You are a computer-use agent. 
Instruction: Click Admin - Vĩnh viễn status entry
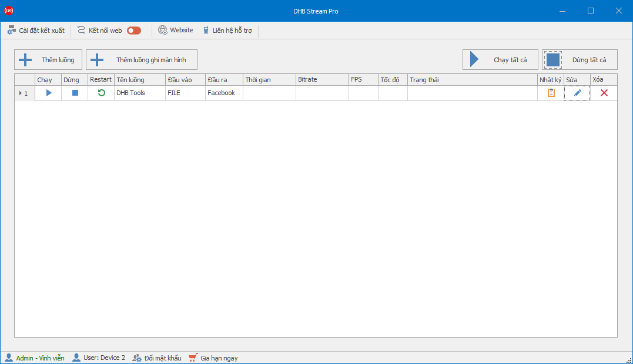[x=35, y=358]
